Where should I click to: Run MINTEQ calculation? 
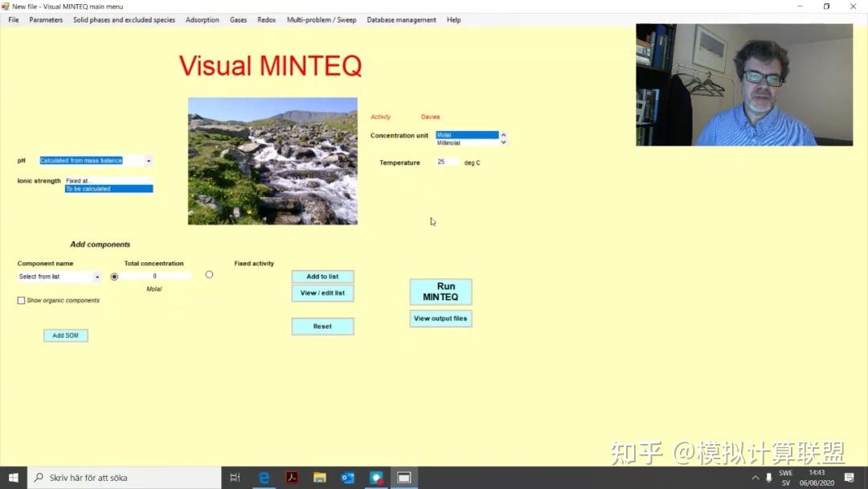tap(440, 291)
